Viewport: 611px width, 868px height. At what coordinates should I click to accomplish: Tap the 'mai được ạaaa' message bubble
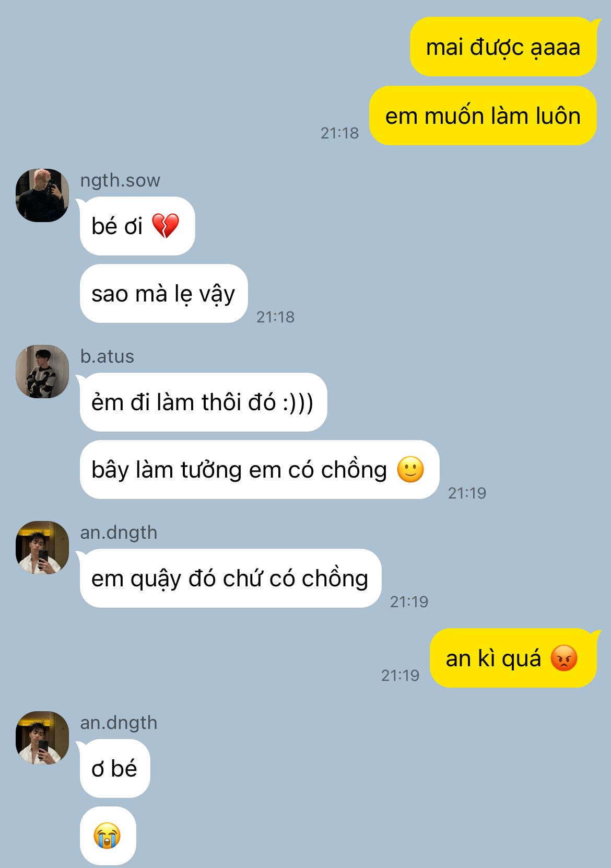[x=503, y=47]
